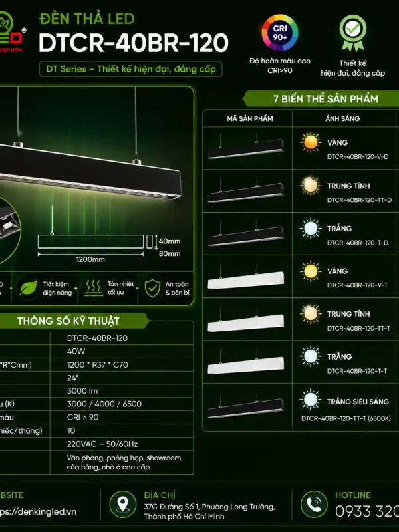Click the DT Series tagline badge
Viewport: 399px width, 532px height.
click(x=130, y=69)
